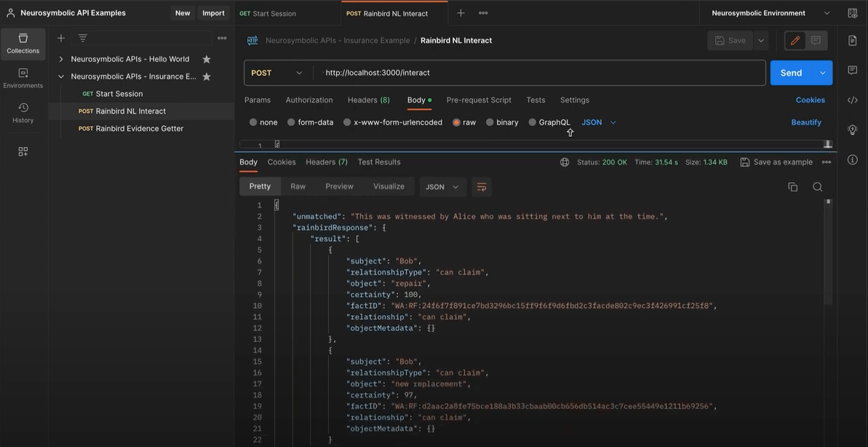Open the new tab plus icon

coord(461,13)
